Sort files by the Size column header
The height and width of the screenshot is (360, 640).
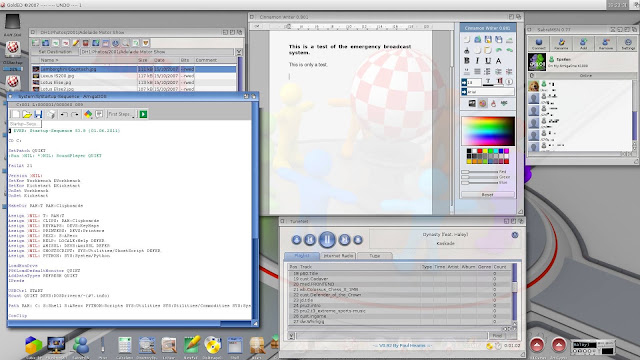(144, 60)
